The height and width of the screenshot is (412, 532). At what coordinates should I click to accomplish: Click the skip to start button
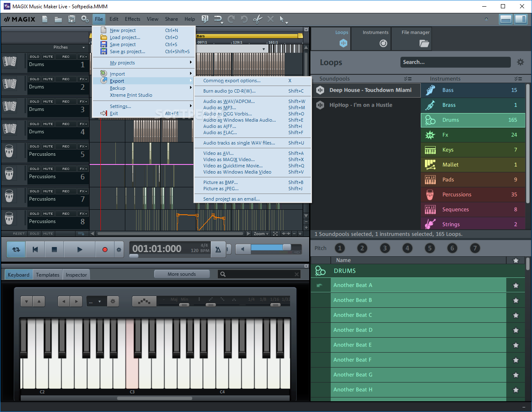(35, 250)
